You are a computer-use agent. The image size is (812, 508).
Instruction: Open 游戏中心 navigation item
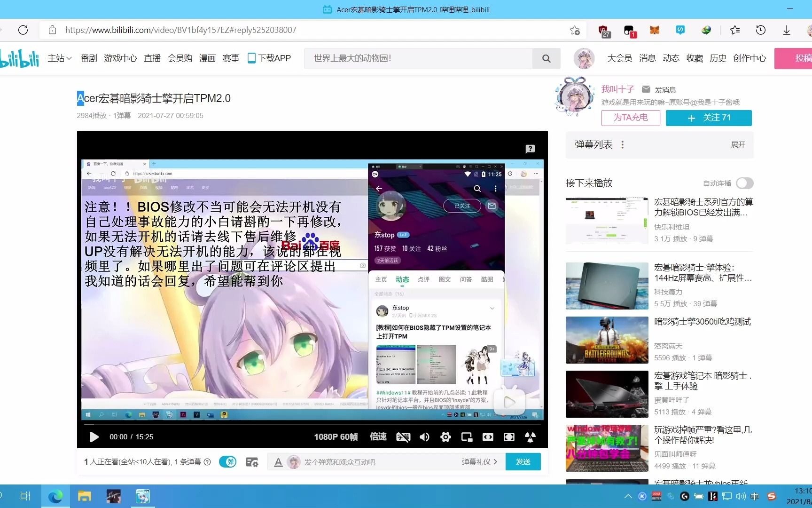pyautogui.click(x=120, y=58)
